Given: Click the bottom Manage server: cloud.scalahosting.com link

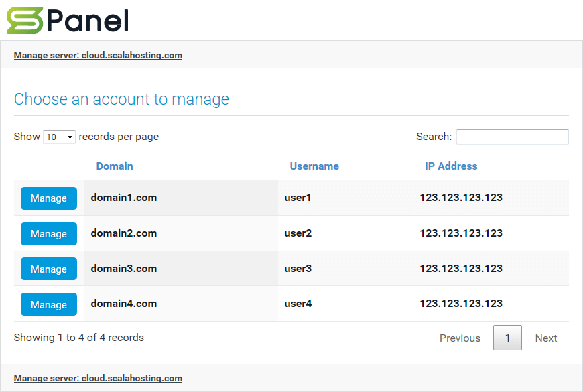Looking at the screenshot, I should [x=98, y=378].
